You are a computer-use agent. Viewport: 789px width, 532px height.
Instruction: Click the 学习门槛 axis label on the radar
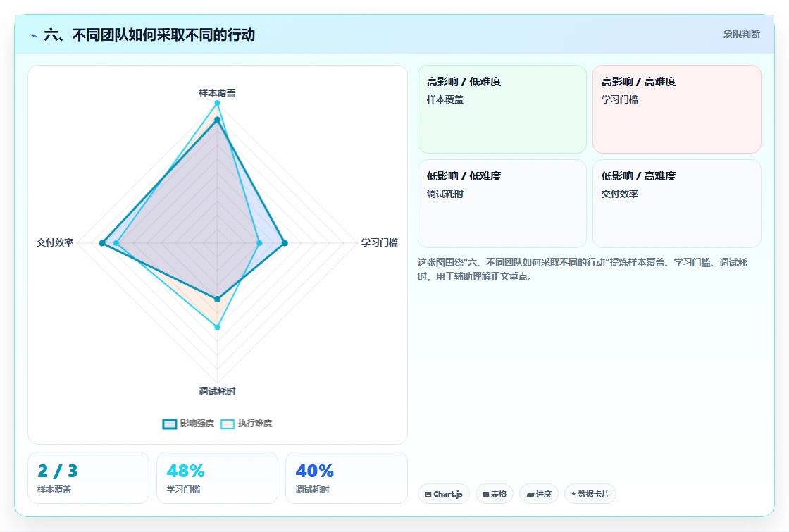[x=380, y=242]
